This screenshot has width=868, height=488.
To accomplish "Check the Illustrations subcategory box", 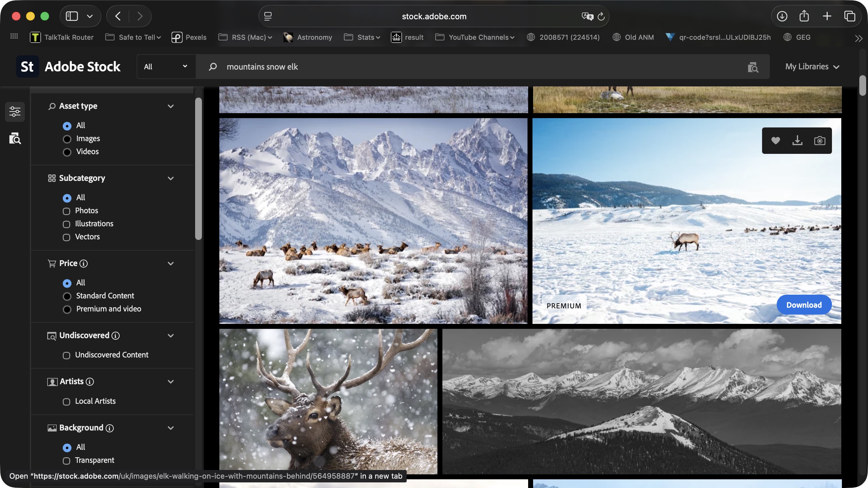I will tap(66, 224).
